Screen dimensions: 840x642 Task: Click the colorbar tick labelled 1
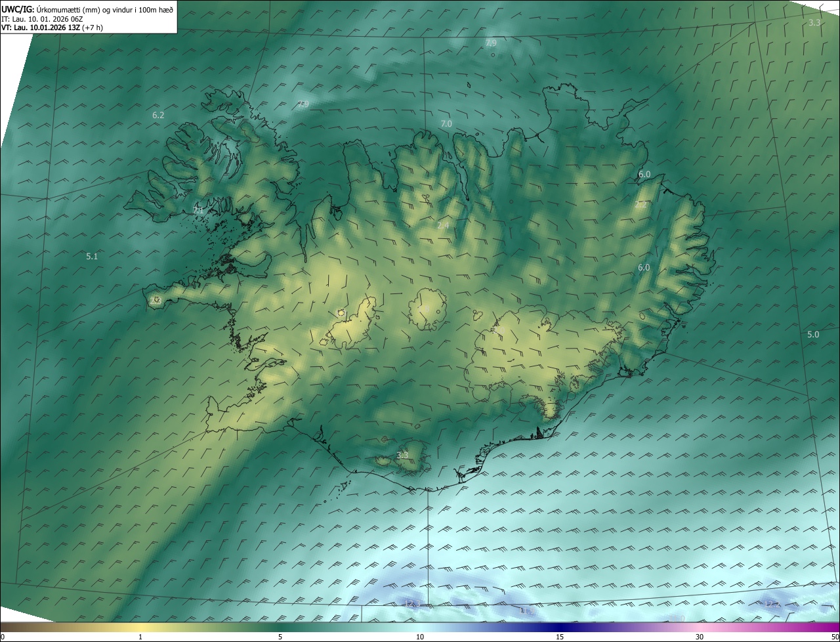(140, 637)
